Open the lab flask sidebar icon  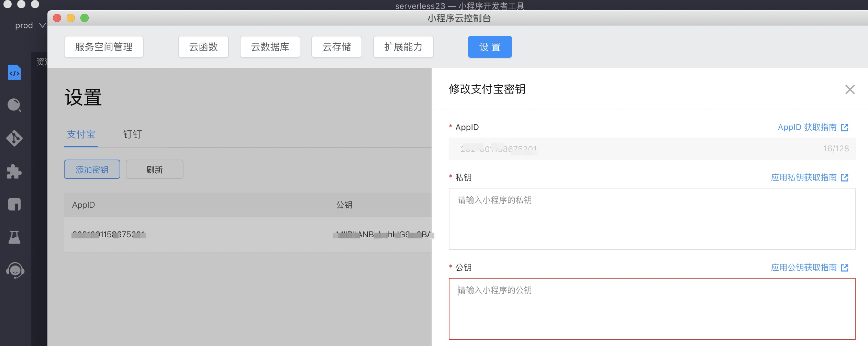14,237
